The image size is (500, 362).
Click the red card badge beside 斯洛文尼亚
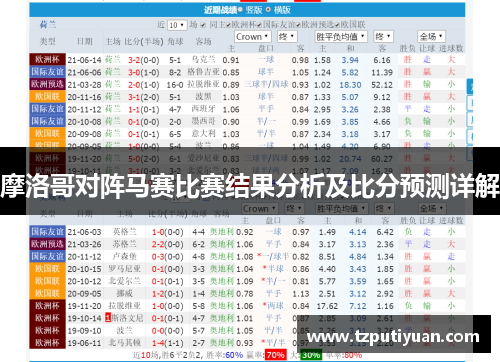tap(108, 318)
